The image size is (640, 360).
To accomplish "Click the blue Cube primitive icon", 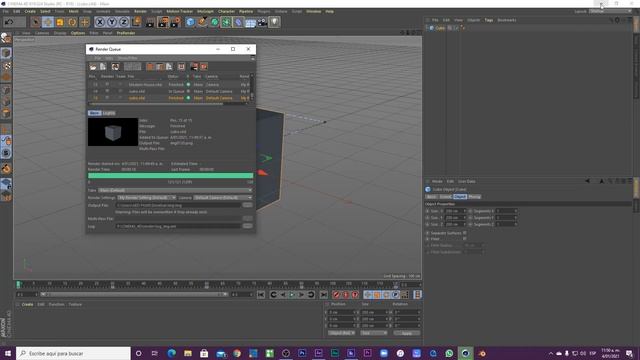I will tap(190, 22).
